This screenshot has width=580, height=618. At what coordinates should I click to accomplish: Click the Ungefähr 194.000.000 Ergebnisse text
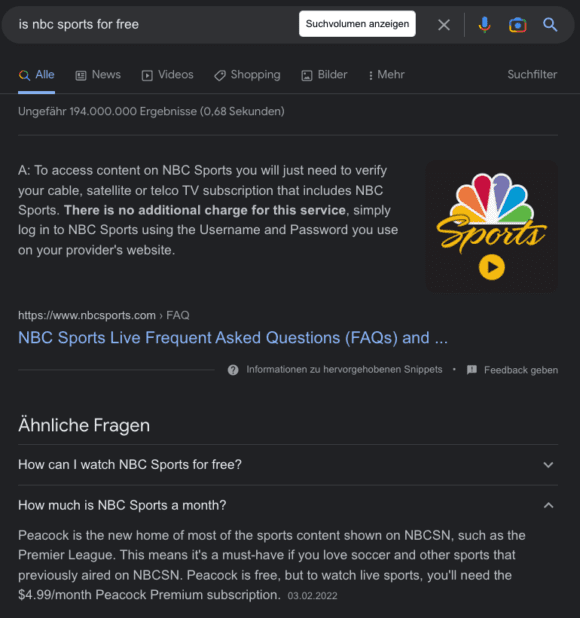[x=151, y=112]
